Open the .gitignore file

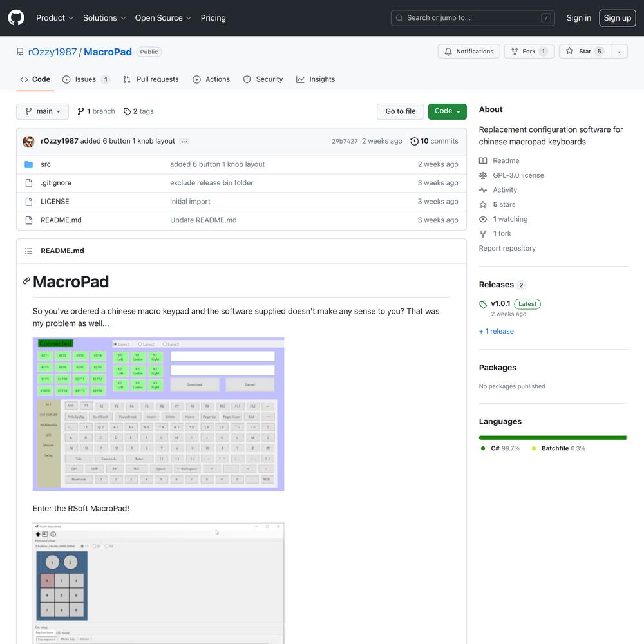56,183
